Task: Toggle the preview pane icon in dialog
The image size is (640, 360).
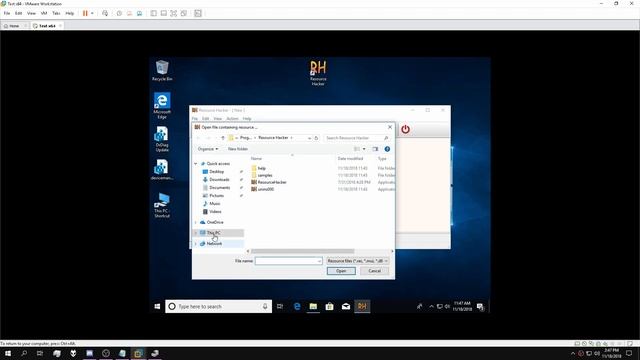Action: tap(375, 149)
